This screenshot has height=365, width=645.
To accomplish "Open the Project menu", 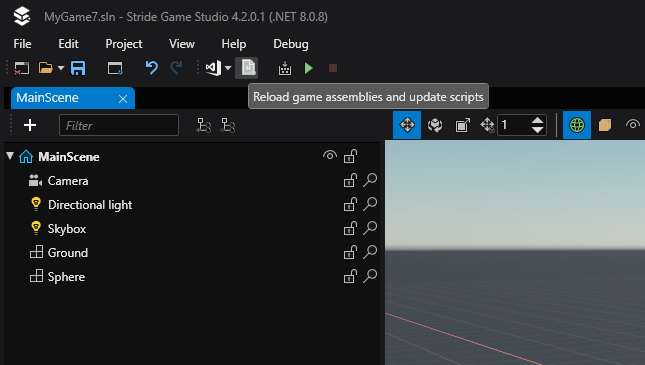I will pyautogui.click(x=124, y=44).
